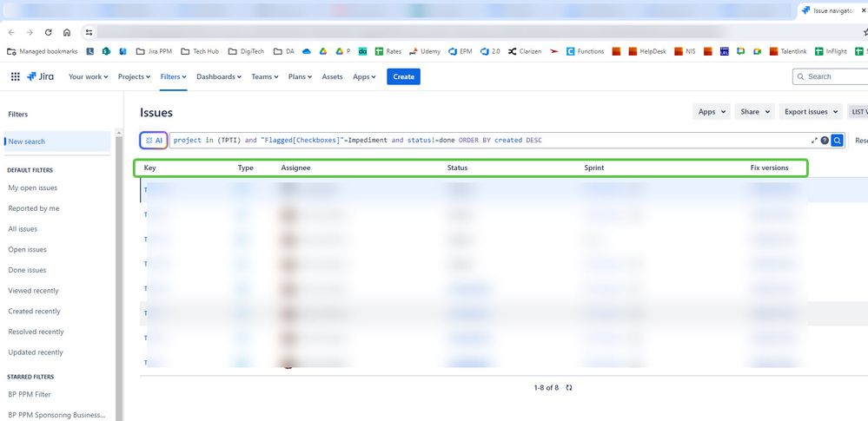Open the 2.0 Azure DevOps bookmark
This screenshot has height=421, width=868.
coord(490,51)
